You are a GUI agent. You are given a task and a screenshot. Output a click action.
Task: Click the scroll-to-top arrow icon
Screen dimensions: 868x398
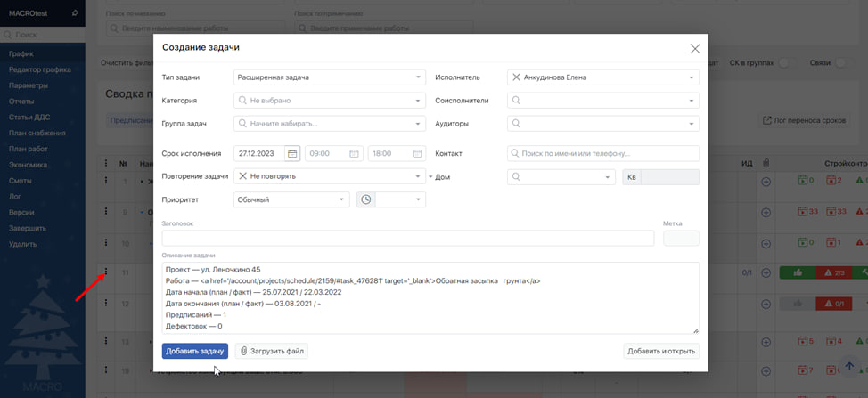tap(850, 367)
